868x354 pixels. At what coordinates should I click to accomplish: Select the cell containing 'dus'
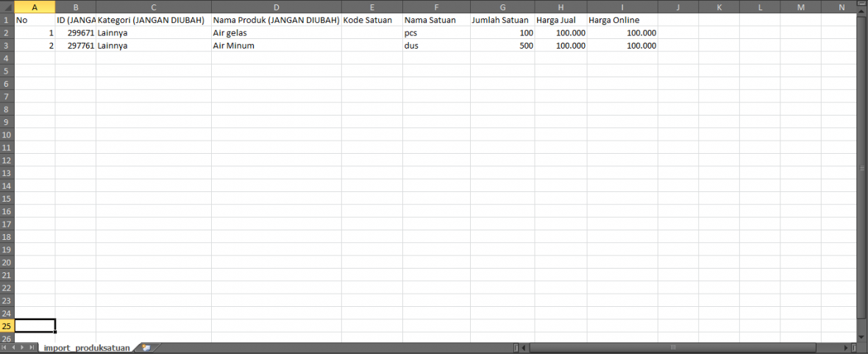(x=436, y=46)
